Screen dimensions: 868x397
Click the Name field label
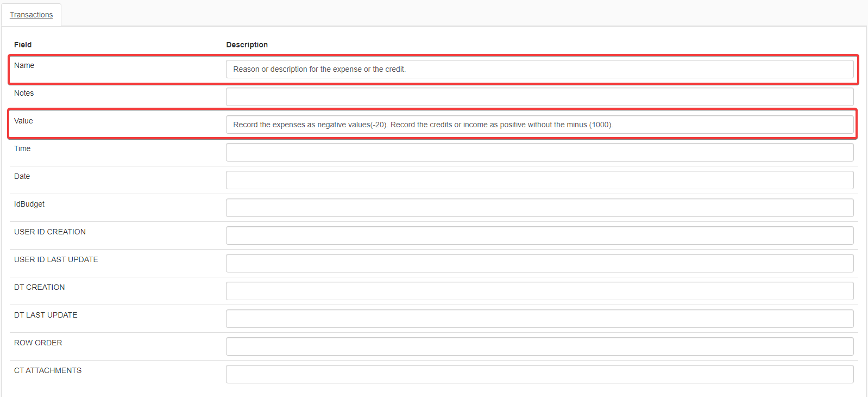click(x=24, y=65)
